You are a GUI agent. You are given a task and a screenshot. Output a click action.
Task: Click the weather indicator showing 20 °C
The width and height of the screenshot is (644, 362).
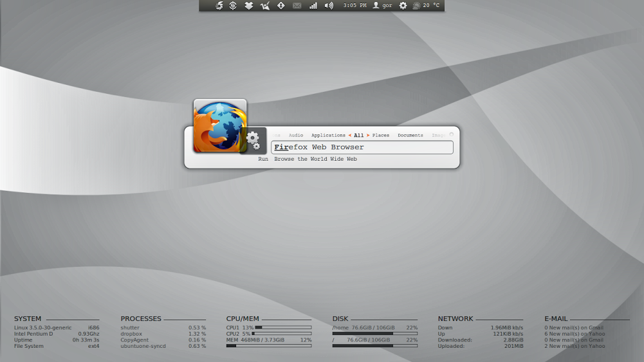(x=426, y=5)
